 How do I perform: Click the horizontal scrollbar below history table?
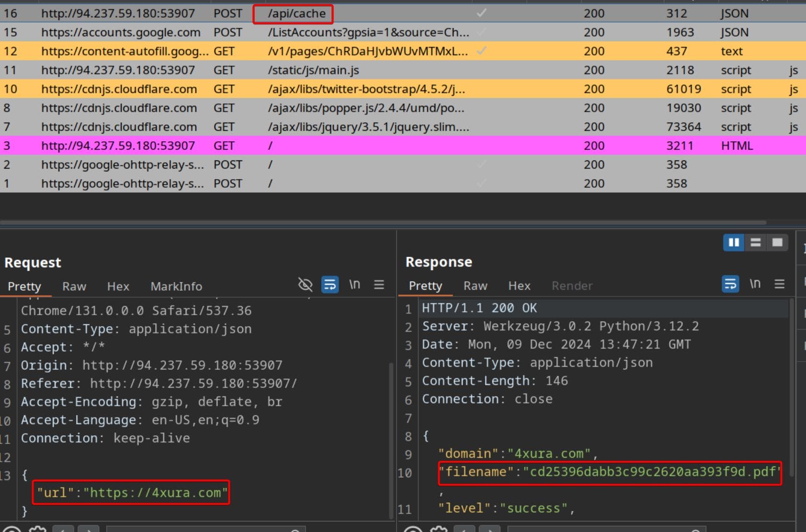(383, 223)
